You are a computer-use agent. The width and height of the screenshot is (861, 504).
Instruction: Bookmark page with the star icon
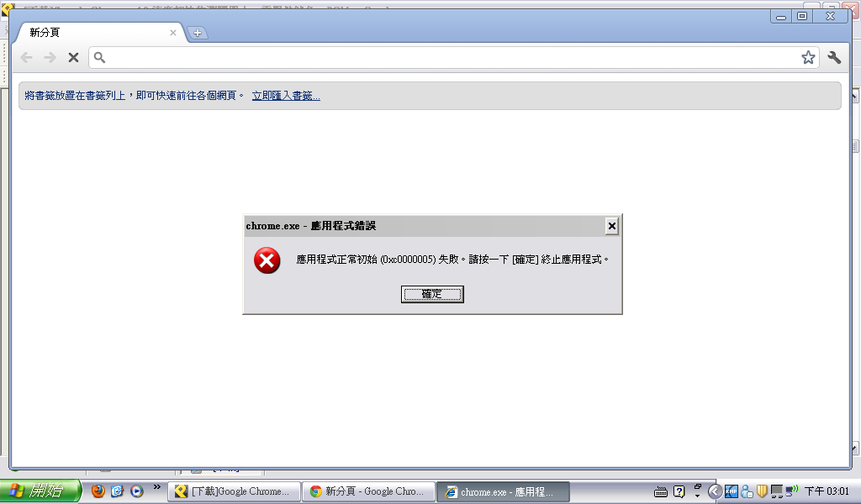(808, 58)
